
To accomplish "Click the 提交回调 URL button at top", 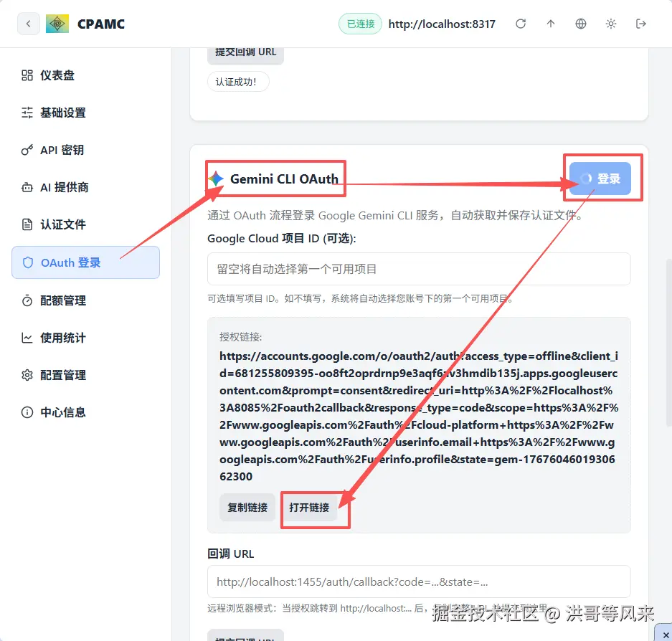I will pos(245,52).
